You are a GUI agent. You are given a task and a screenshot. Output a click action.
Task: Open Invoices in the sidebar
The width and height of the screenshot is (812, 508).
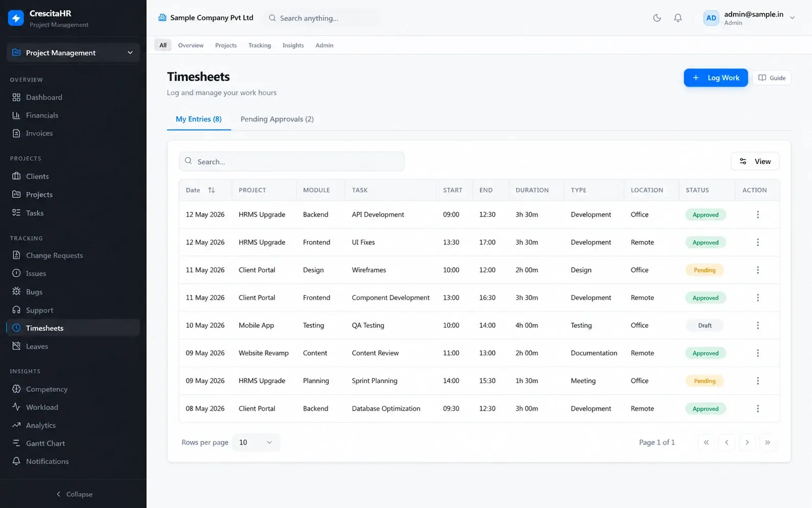pos(73,133)
